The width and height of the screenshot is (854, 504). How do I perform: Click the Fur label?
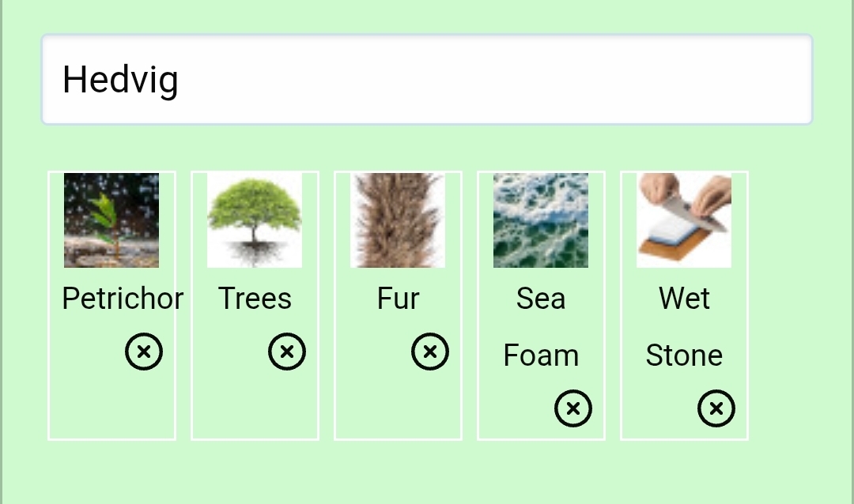pyautogui.click(x=398, y=299)
